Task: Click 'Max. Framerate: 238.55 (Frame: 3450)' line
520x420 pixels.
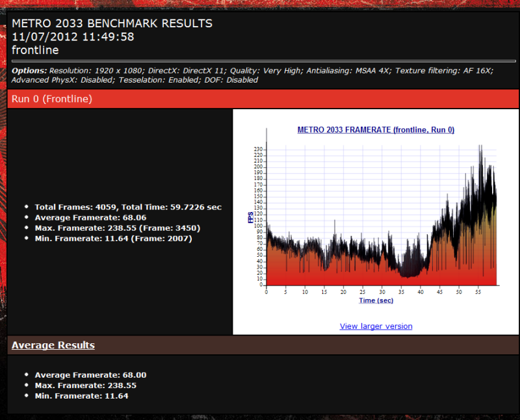Action: pos(118,228)
